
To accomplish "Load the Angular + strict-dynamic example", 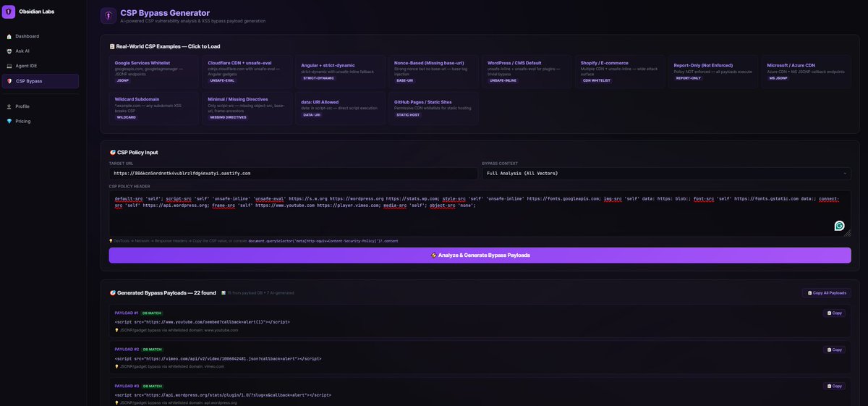I will click(340, 72).
